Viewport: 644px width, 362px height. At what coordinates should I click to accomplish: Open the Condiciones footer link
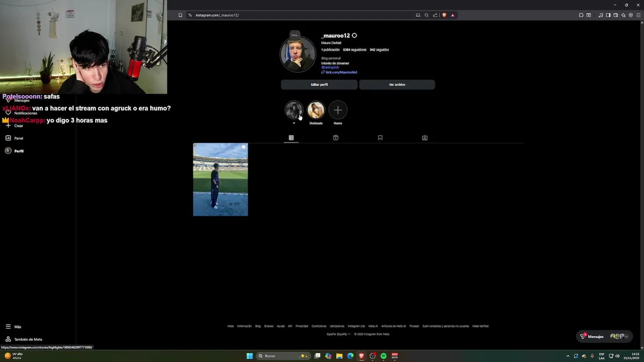click(x=319, y=326)
